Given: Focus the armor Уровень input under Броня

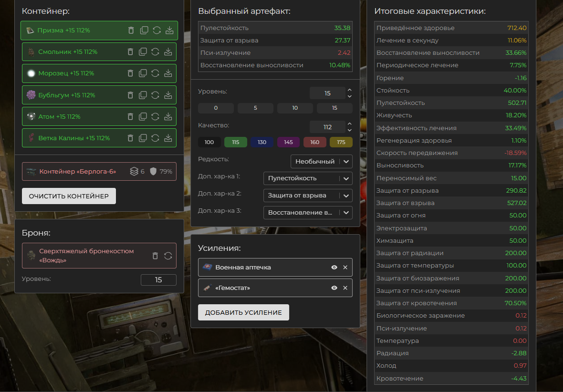Looking at the screenshot, I should 158,280.
